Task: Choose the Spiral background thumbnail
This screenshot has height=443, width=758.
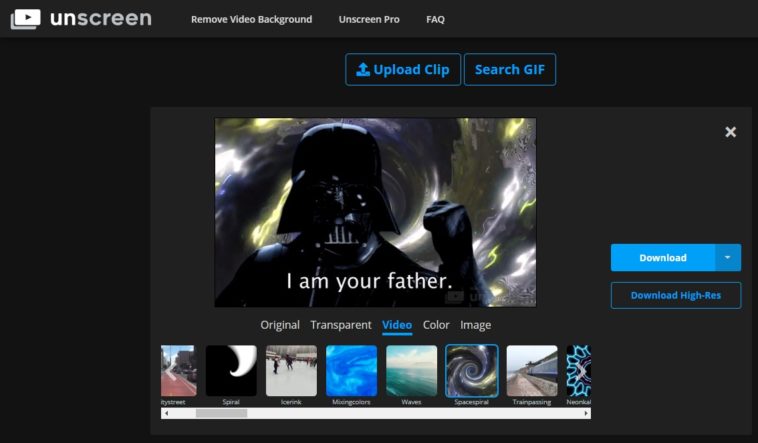Action: tap(231, 371)
